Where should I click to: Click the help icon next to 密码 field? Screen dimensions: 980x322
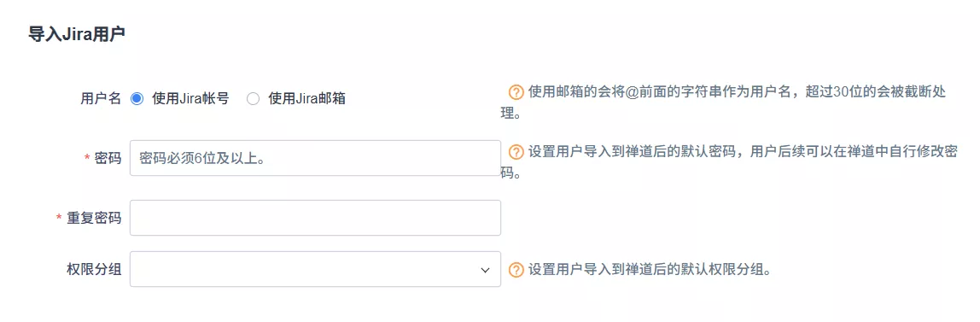point(516,152)
